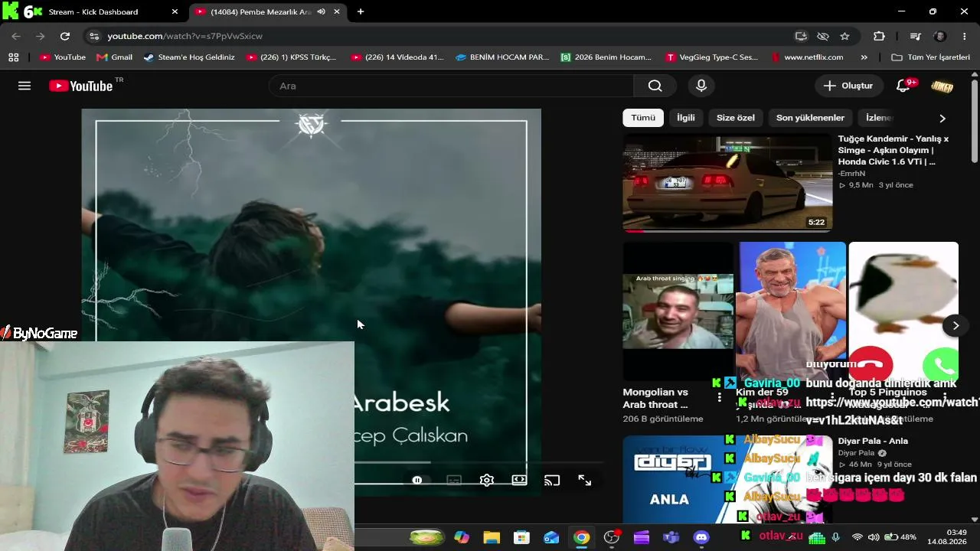This screenshot has width=980, height=551.
Task: Open Wi-Fi network status in system tray
Action: pyautogui.click(x=857, y=537)
